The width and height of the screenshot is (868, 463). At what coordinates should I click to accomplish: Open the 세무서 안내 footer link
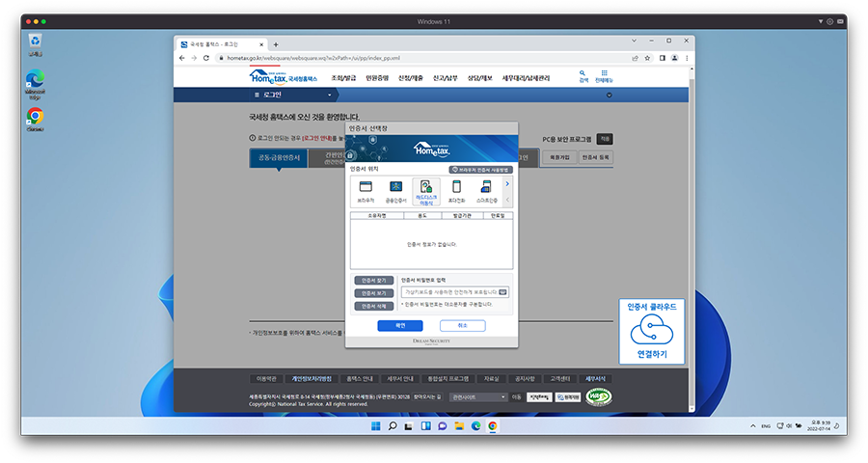(x=399, y=379)
